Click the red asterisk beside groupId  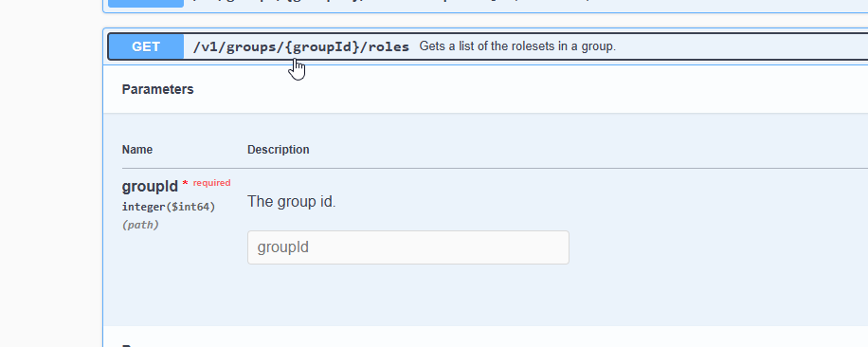tap(185, 183)
